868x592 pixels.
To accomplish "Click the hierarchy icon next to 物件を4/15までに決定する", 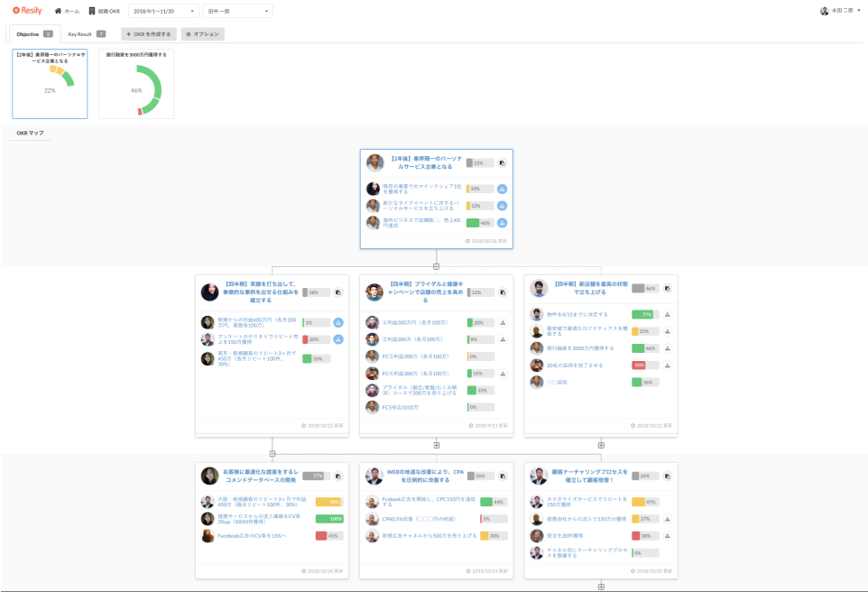I will click(668, 315).
